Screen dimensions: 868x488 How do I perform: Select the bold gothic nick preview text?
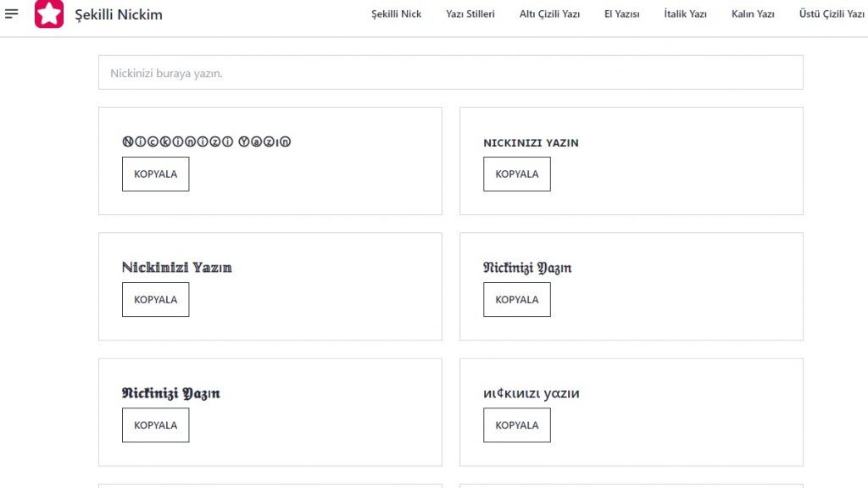pyautogui.click(x=171, y=393)
